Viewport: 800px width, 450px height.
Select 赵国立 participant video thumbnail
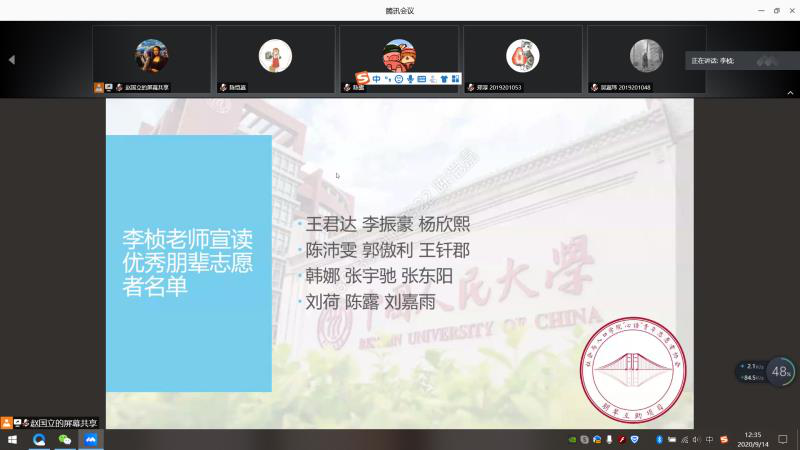coord(152,58)
